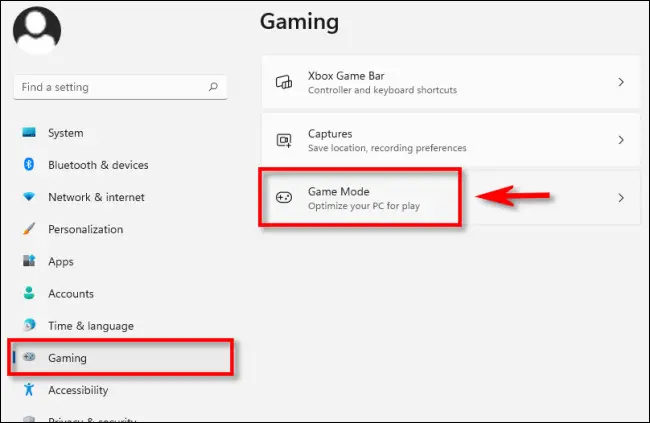
Task: Open System settings in the sidebar
Action: [65, 133]
